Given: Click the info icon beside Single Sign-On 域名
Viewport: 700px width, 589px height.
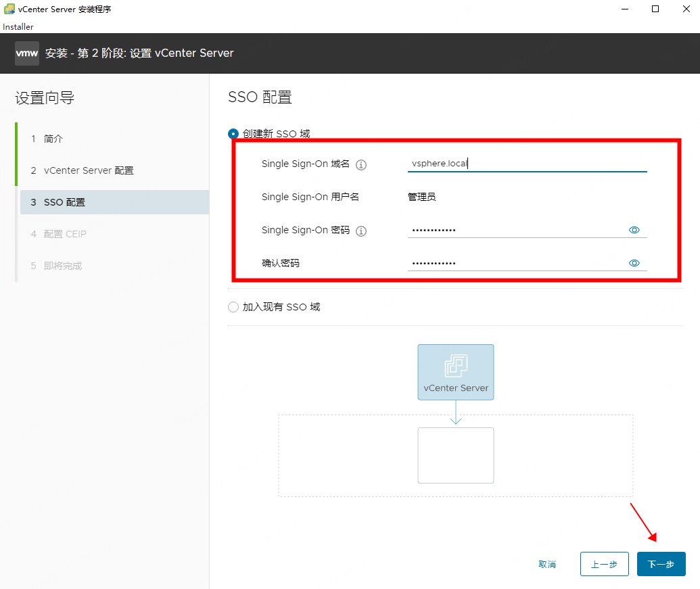Looking at the screenshot, I should point(360,164).
